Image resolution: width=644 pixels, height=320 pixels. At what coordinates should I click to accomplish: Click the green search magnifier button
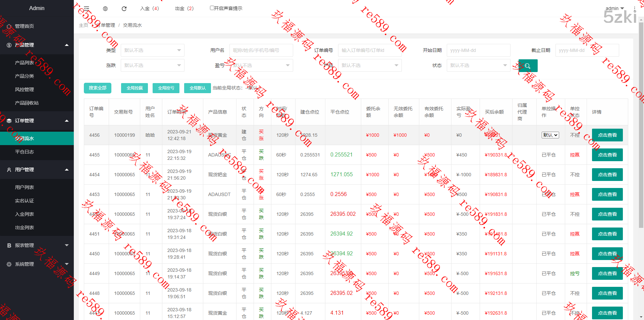(x=528, y=66)
